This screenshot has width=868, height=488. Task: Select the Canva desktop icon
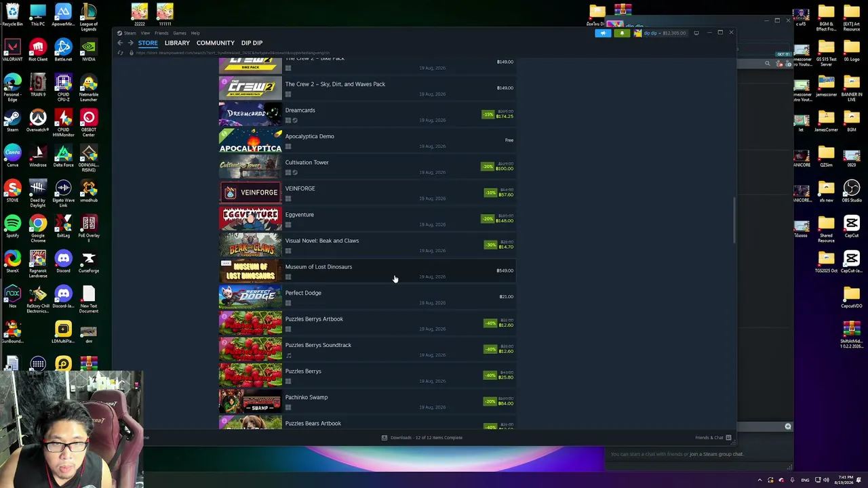click(12, 156)
